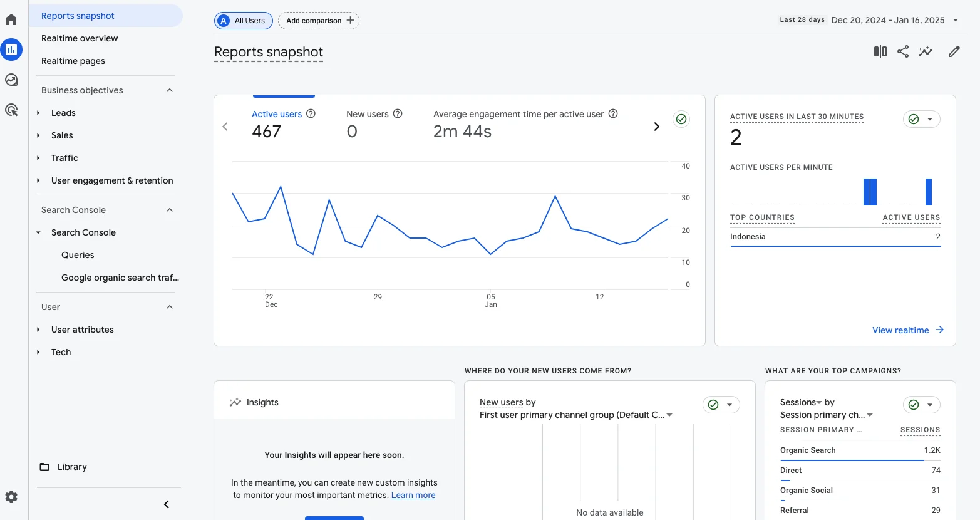Click Add comparison button
The width and height of the screenshot is (980, 520).
[x=319, y=21]
